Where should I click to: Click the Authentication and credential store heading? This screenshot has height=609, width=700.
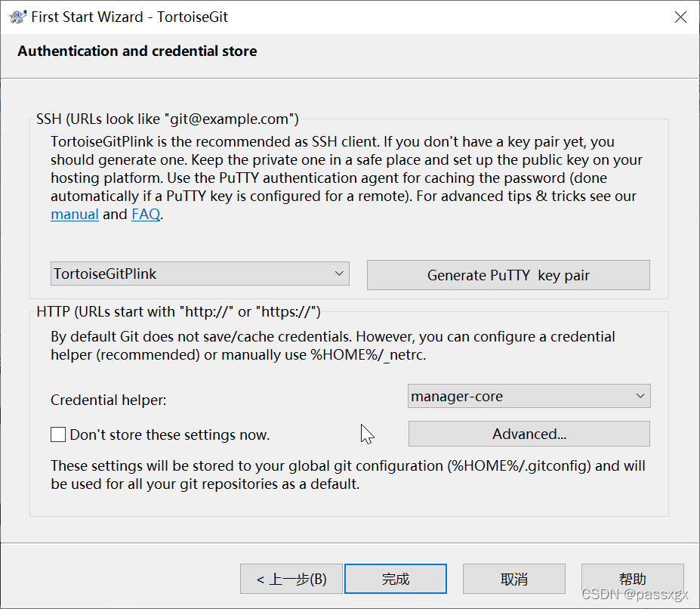click(x=137, y=51)
